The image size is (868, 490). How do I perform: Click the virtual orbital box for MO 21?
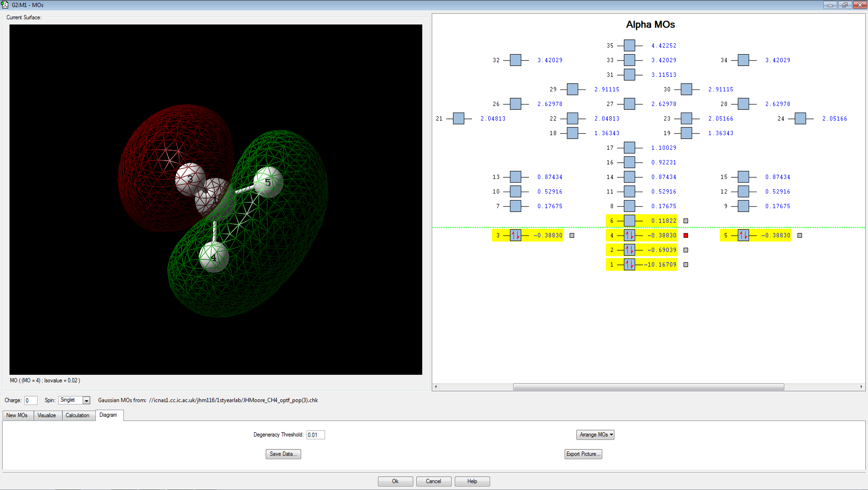coord(458,118)
